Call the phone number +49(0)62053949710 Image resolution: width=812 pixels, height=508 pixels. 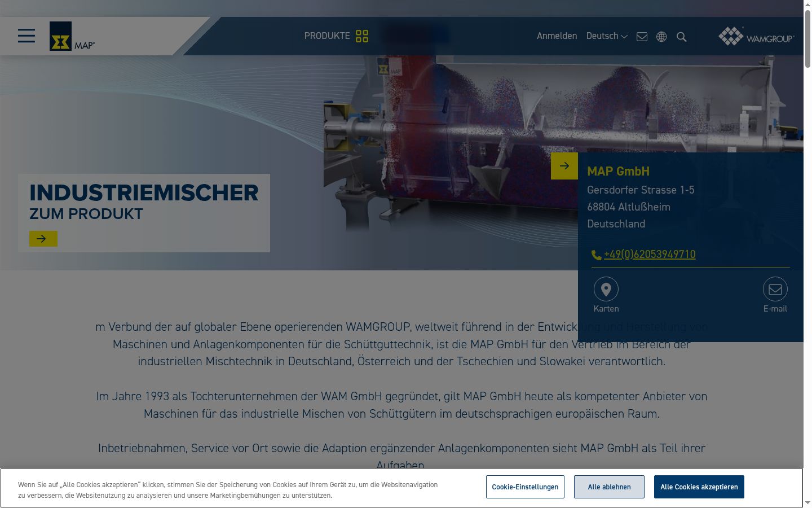pos(650,255)
